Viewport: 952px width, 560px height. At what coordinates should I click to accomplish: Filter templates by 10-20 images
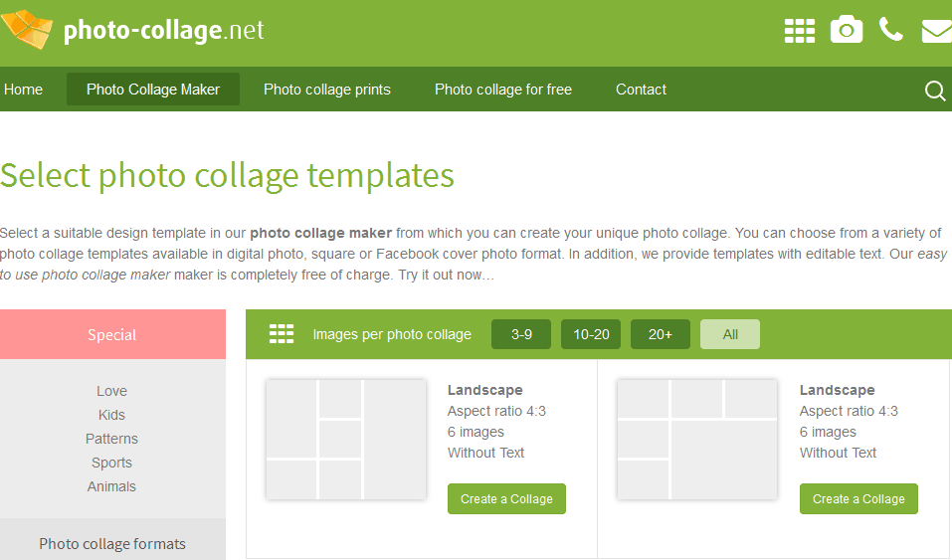click(591, 334)
